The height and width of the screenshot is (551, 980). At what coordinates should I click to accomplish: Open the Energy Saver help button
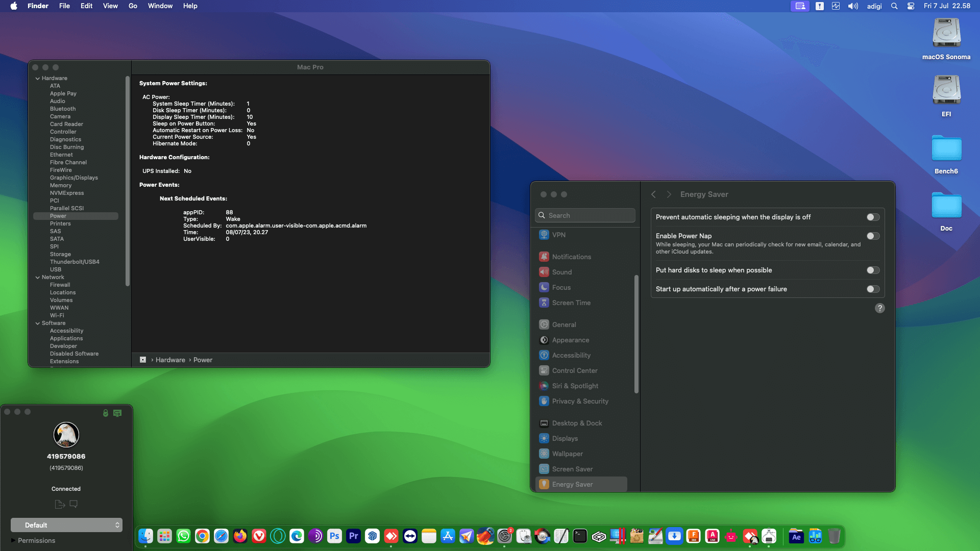[x=879, y=308]
